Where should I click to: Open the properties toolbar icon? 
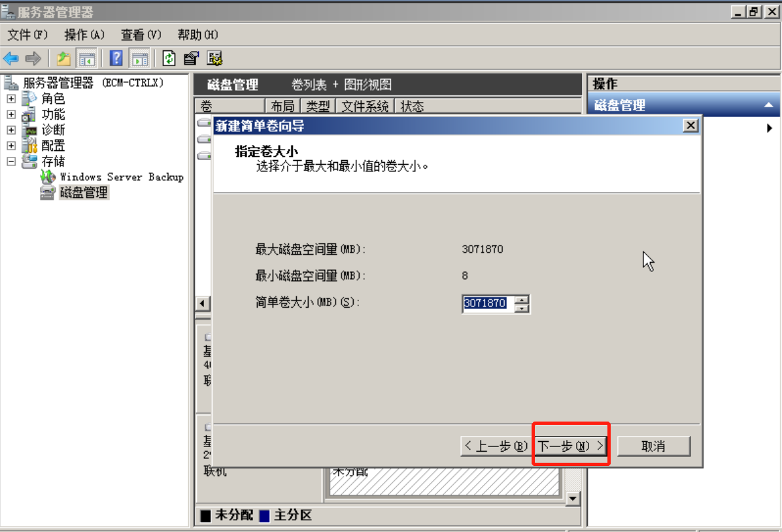pos(191,59)
